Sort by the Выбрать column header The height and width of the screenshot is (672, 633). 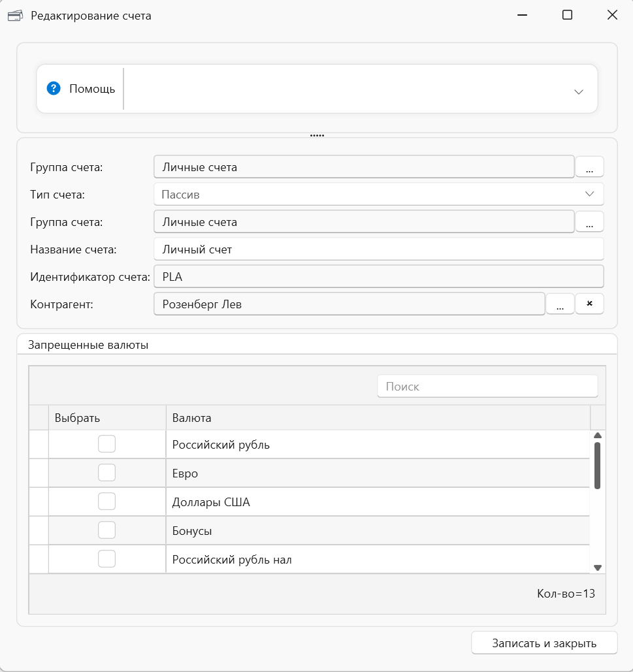pyautogui.click(x=107, y=418)
